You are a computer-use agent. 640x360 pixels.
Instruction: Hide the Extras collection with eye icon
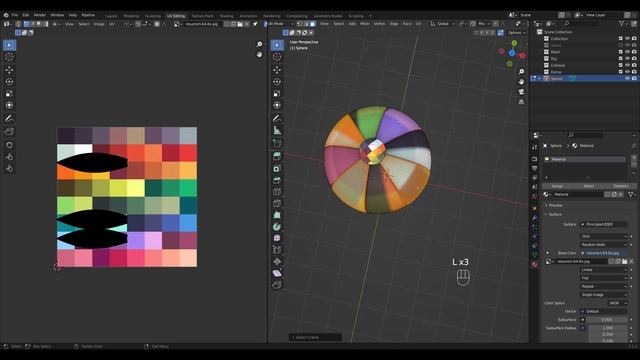coord(627,72)
